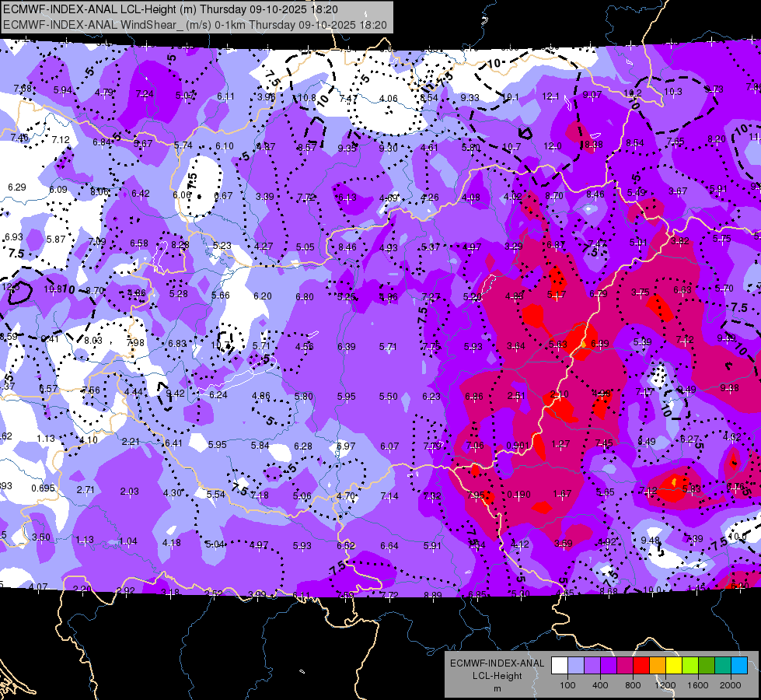761x700 pixels.
Task: Click the legend tick label '1200'
Action: (x=665, y=685)
